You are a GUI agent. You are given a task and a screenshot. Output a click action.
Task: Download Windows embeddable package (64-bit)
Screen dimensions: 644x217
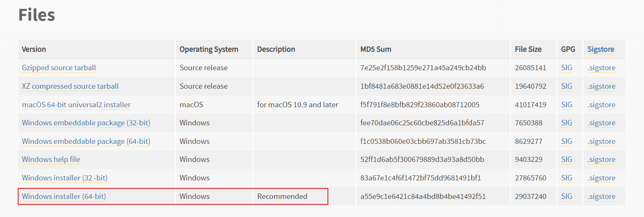tap(86, 141)
